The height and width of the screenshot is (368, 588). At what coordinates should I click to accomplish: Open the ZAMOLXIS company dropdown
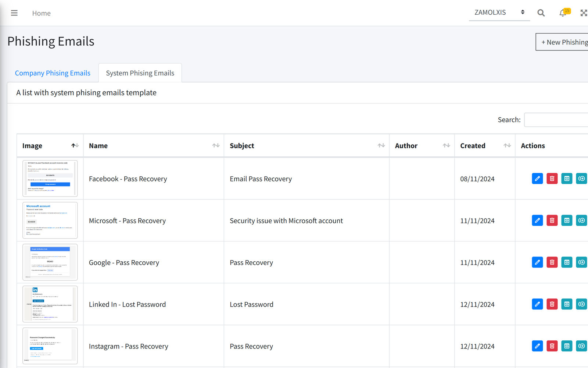click(x=499, y=13)
